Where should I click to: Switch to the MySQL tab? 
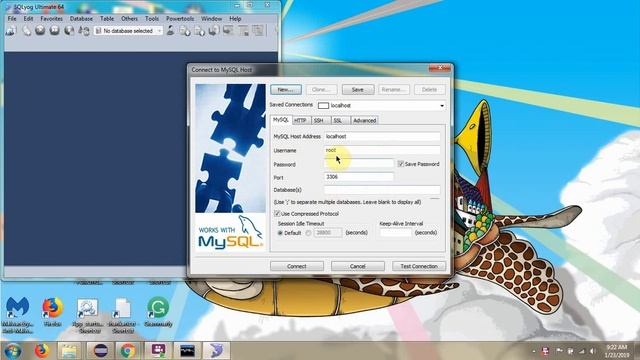[x=280, y=120]
